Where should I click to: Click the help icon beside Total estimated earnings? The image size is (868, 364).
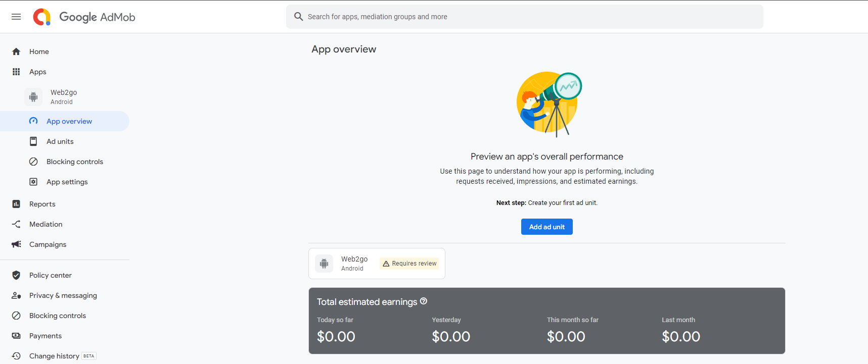[424, 301]
